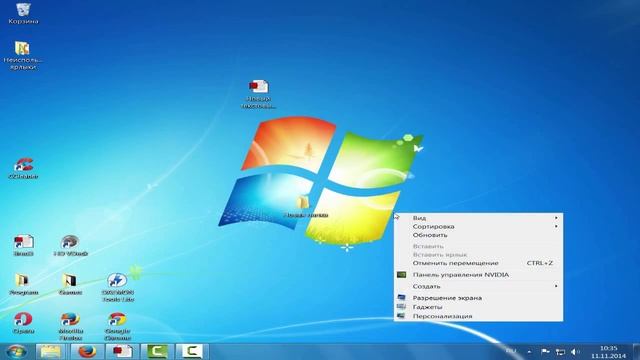Open Firefox from the taskbar
This screenshot has width=640, height=360.
87,351
